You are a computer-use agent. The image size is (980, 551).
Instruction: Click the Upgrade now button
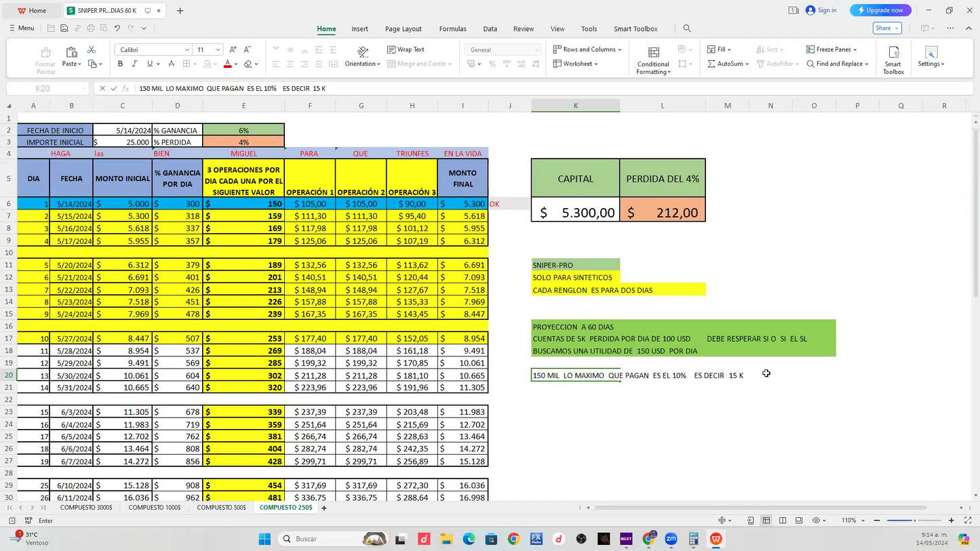(880, 10)
